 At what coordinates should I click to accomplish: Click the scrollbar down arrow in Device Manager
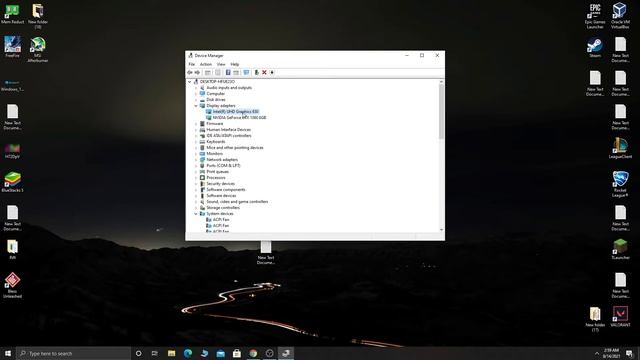pos(441,230)
